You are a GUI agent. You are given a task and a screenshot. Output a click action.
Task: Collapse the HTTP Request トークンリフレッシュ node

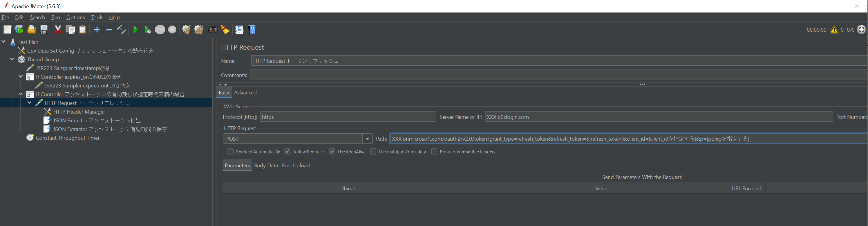tap(30, 103)
